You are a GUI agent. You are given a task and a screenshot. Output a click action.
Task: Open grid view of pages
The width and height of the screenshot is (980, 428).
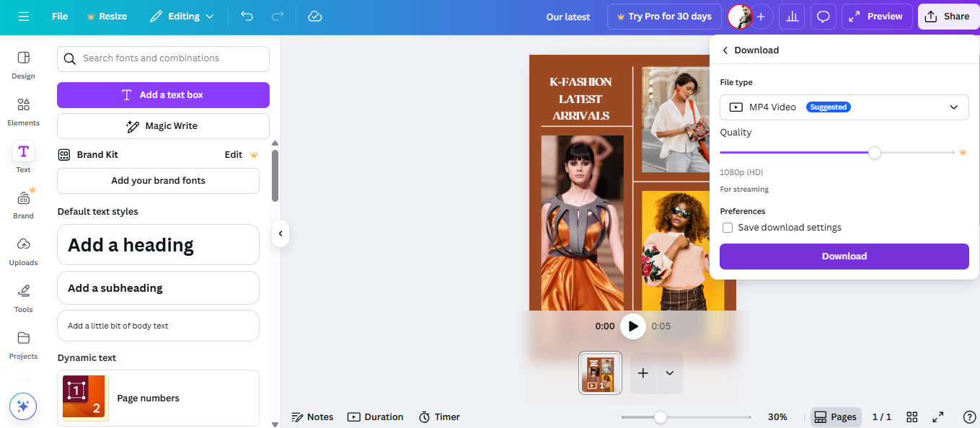912,417
